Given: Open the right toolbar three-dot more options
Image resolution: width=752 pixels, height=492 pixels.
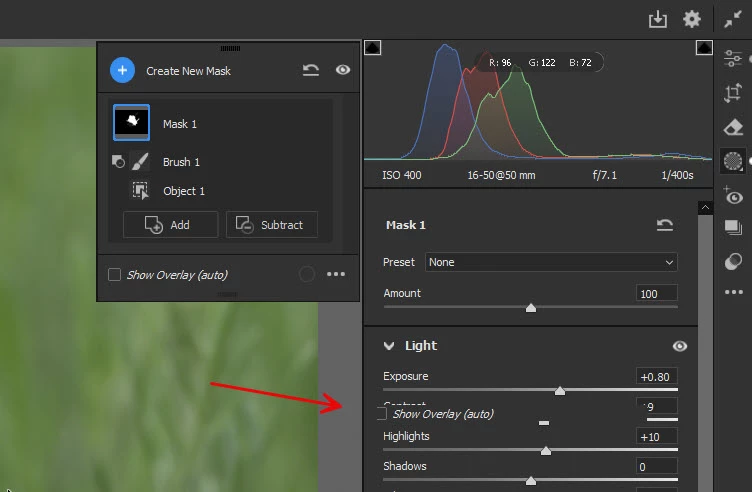Looking at the screenshot, I should coord(733,292).
